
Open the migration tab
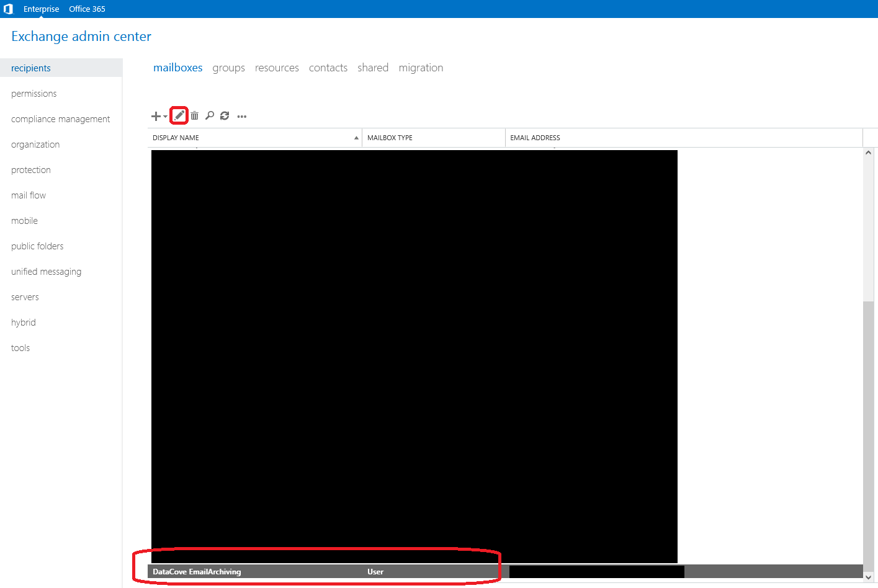(421, 68)
